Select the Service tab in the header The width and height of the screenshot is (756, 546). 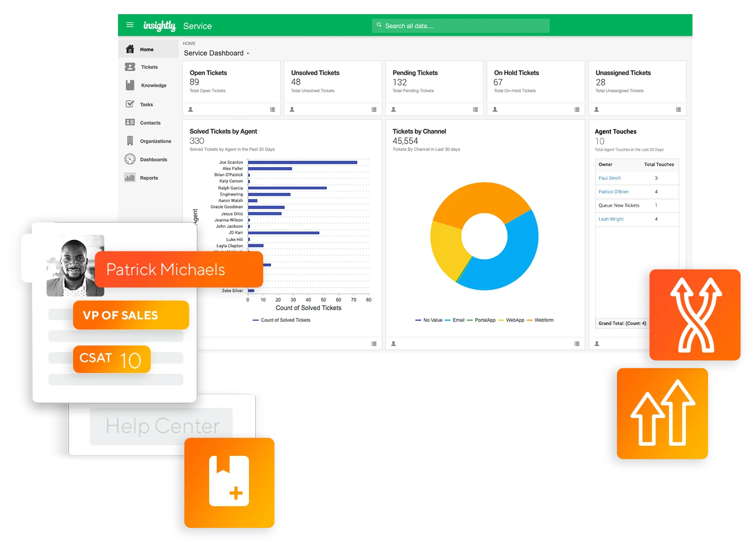click(x=198, y=26)
